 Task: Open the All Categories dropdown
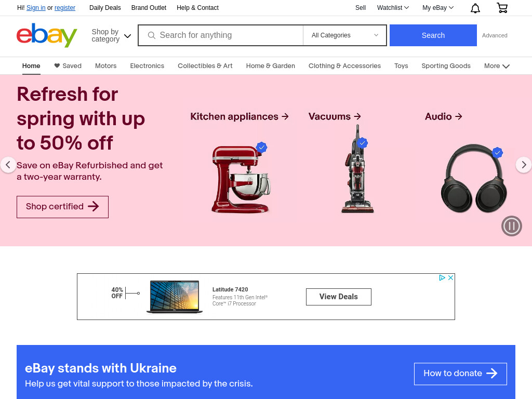tap(345, 35)
